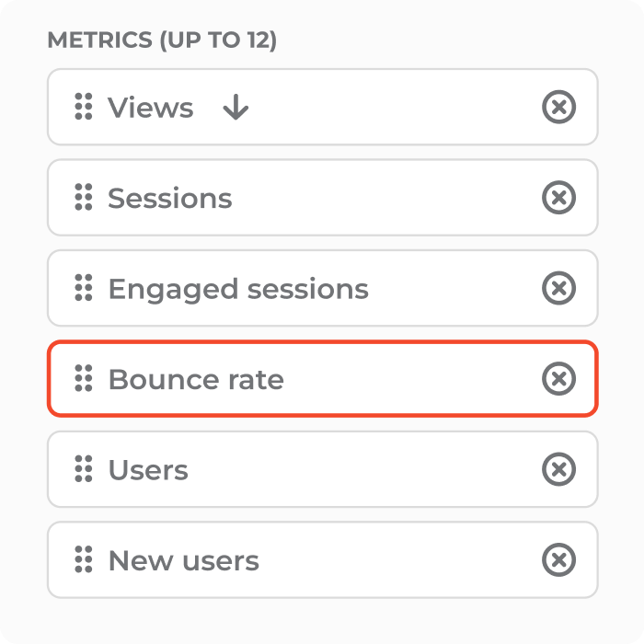Select the Sessions metric label
The width and height of the screenshot is (644, 644).
tap(169, 198)
